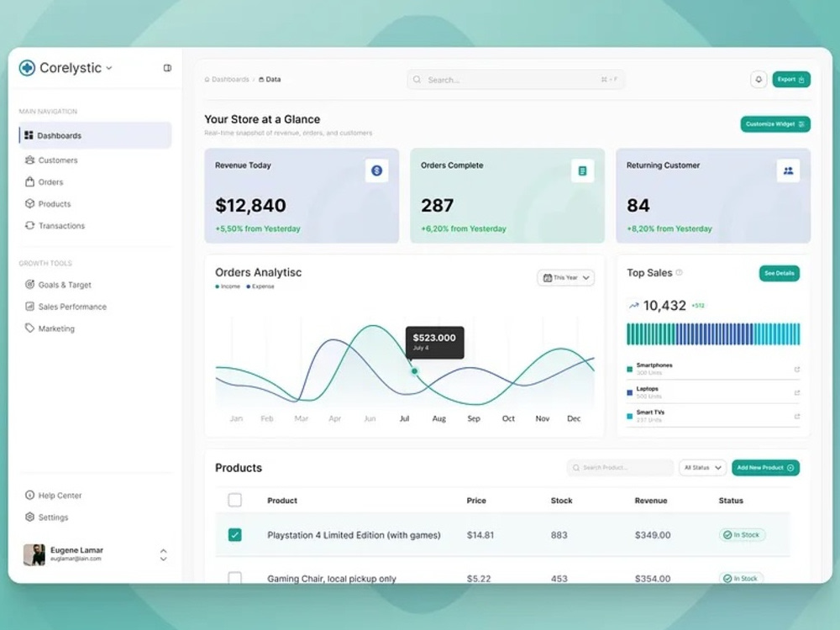This screenshot has width=840, height=630.
Task: Open Laptops external link icon
Action: click(x=796, y=392)
